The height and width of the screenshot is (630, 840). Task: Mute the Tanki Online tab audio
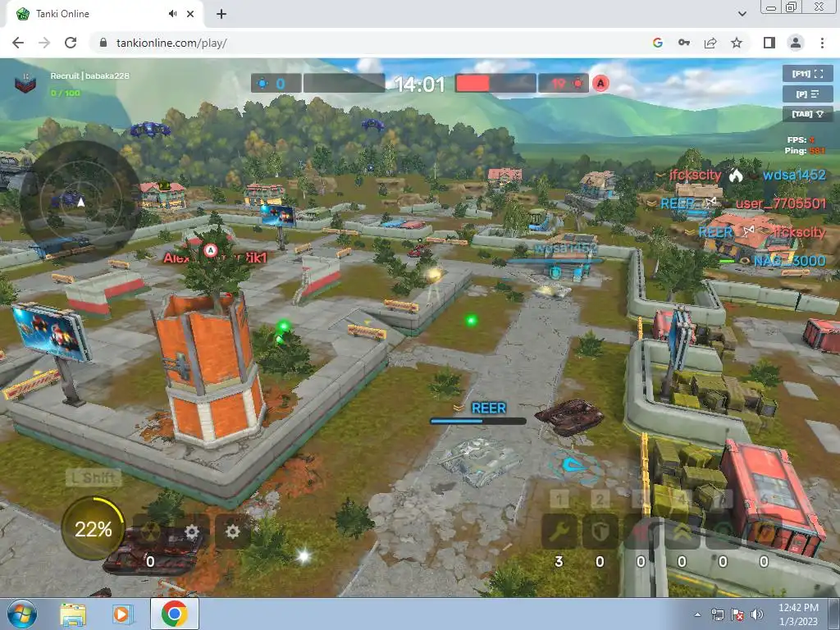[x=172, y=14]
